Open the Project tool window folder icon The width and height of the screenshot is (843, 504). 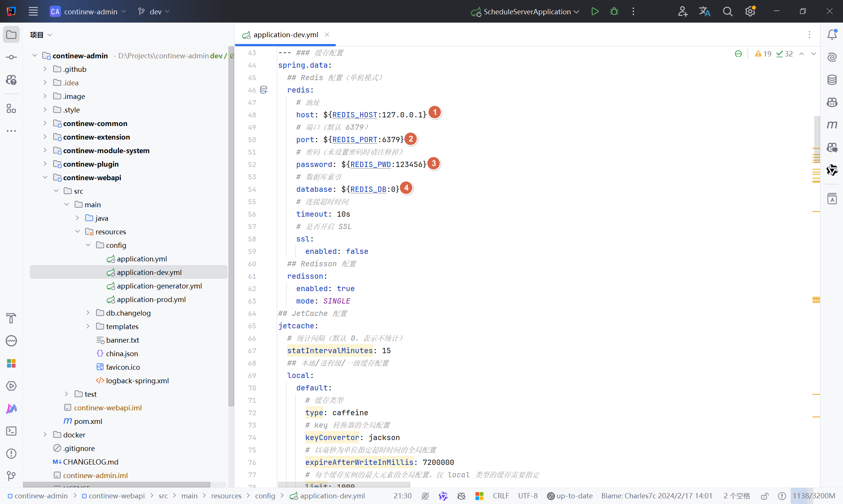point(11,35)
